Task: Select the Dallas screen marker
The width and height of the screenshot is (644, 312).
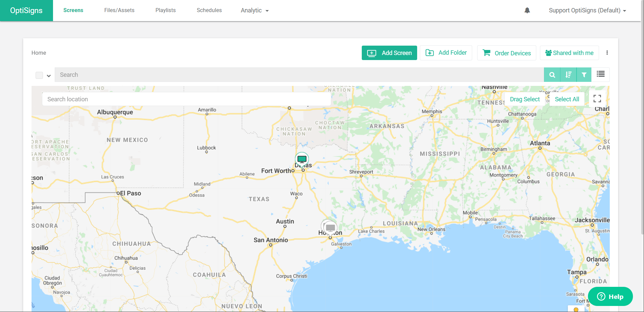Action: tap(302, 159)
